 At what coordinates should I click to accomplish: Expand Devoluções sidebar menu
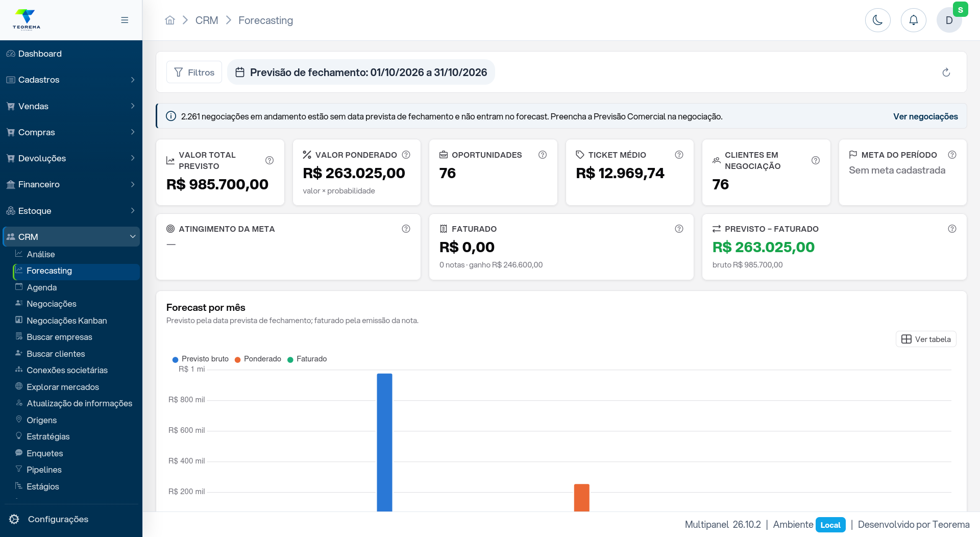(71, 158)
